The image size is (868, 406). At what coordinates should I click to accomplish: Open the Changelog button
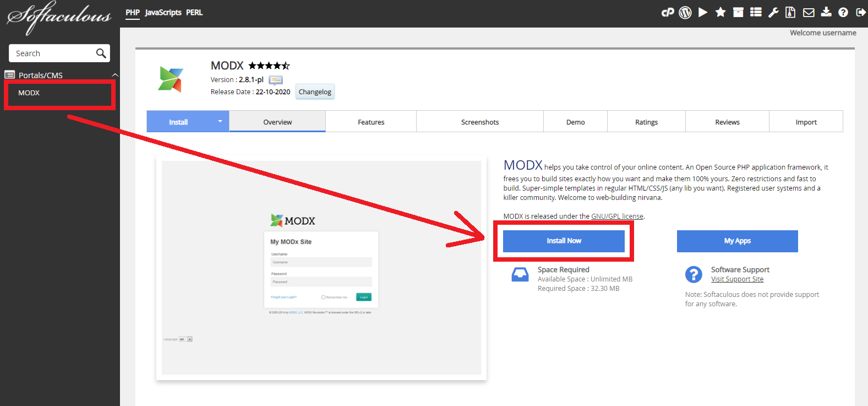(x=315, y=91)
